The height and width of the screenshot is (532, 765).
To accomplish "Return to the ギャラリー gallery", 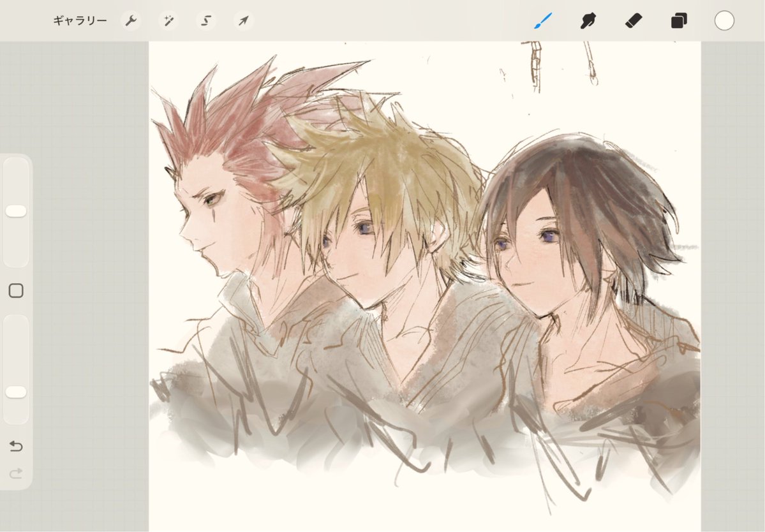I will click(79, 20).
